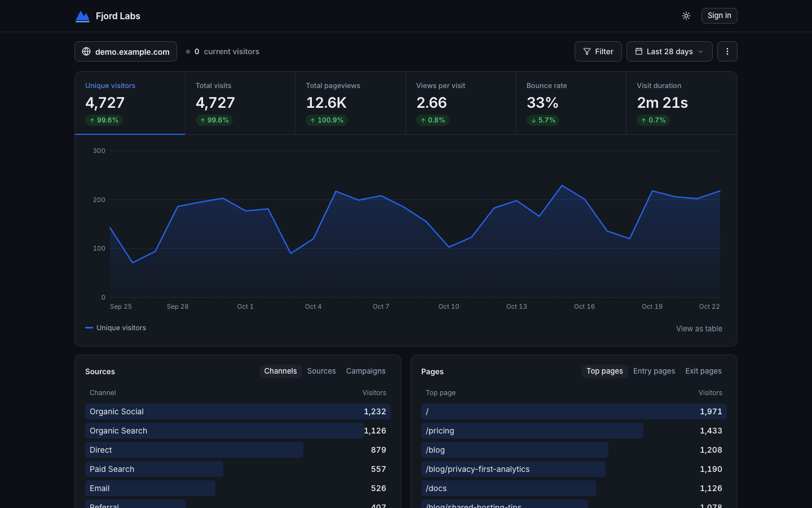
Task: Open the three-dot more options menu
Action: (x=727, y=51)
